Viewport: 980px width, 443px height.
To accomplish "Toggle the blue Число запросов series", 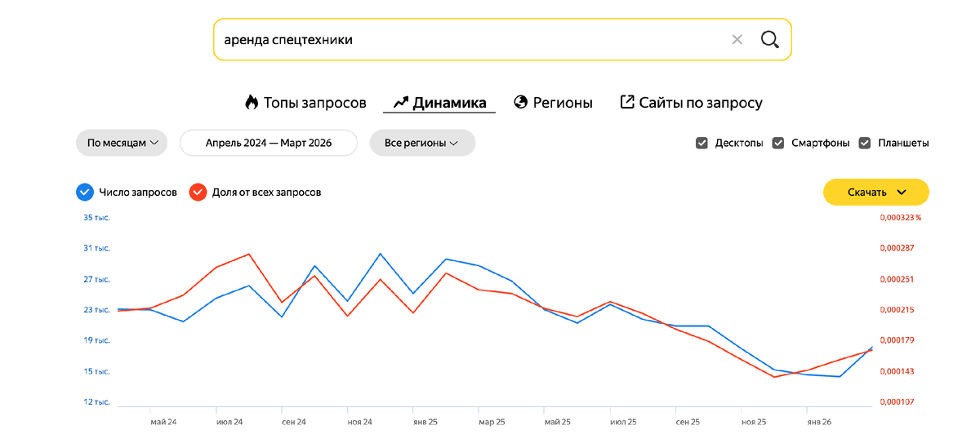I will click(x=84, y=193).
